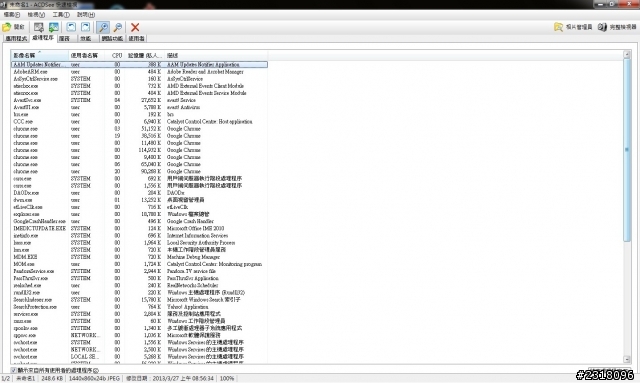Select the SearchProtection.exe row
This screenshot has width=640, height=383.
pyautogui.click(x=139, y=307)
